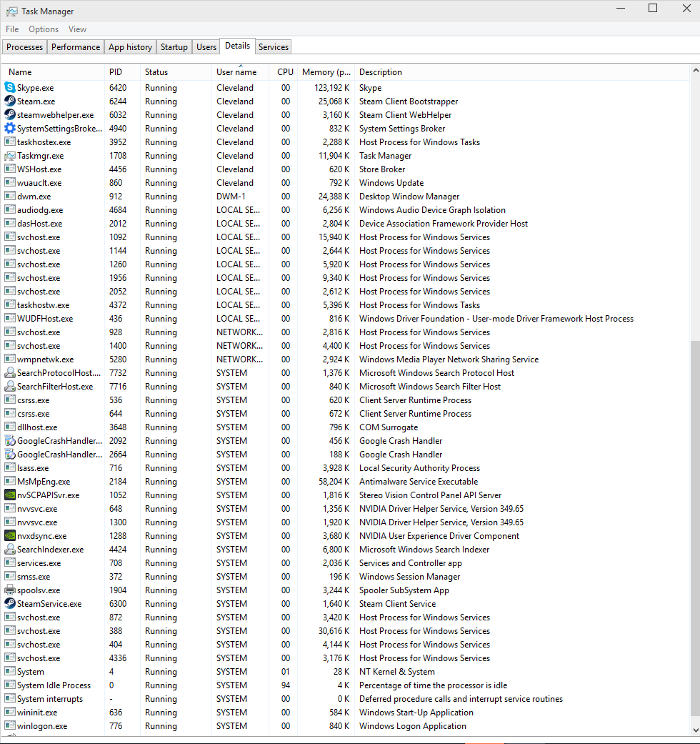
Task: Click the nvxdsync.exe NVIDIA icon
Action: [x=9, y=536]
